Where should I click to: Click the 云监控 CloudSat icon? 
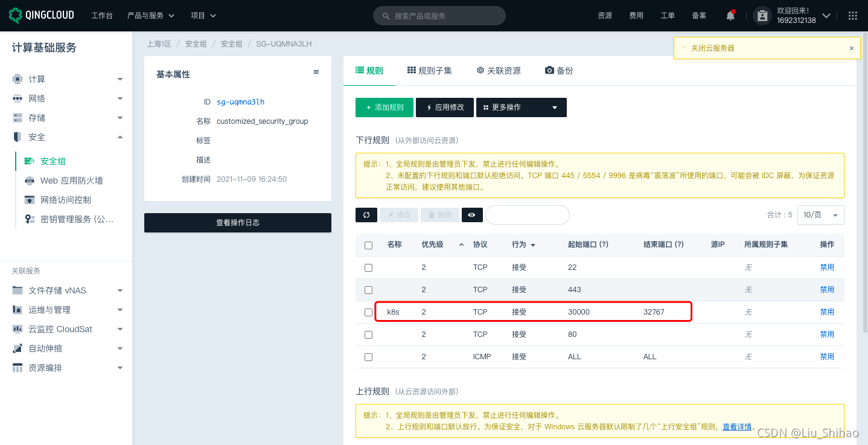(x=18, y=329)
